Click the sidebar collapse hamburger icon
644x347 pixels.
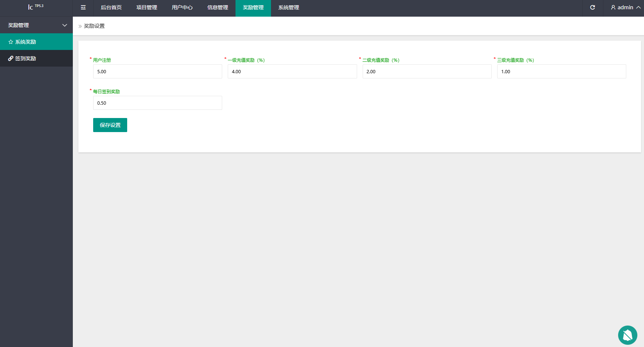[x=83, y=7]
